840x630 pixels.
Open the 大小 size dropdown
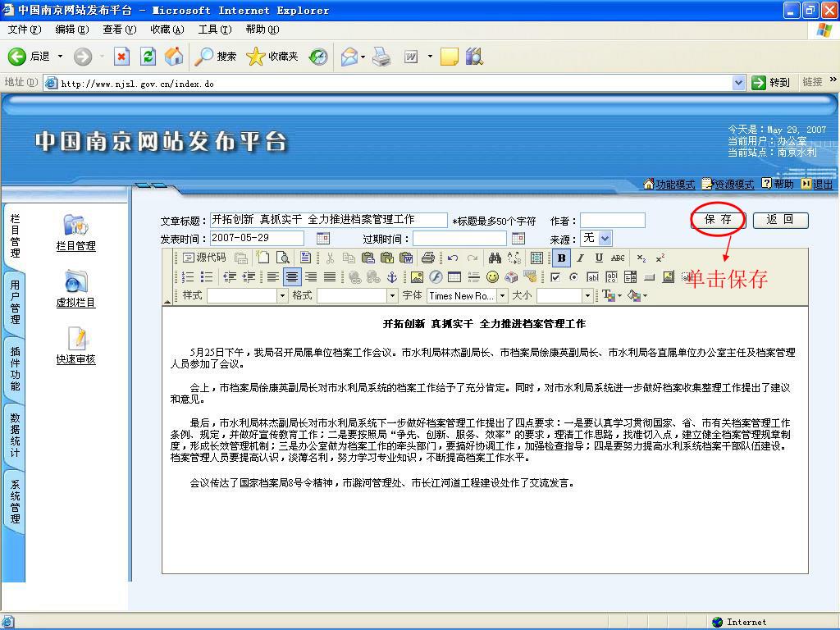pos(564,295)
